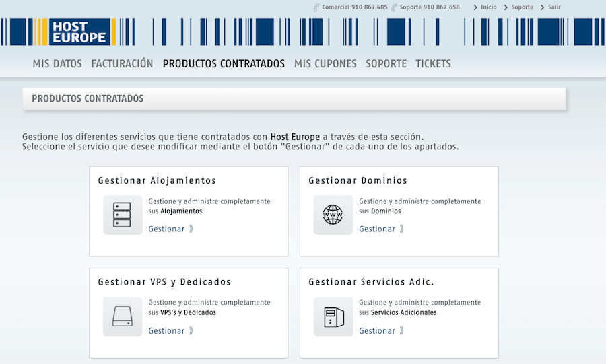Click the arrow icon before Salir

point(542,7)
